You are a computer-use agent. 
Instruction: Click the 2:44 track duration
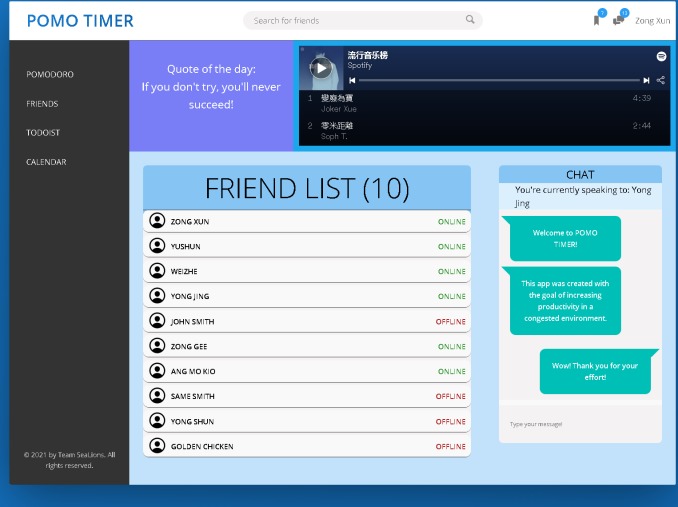pos(642,126)
